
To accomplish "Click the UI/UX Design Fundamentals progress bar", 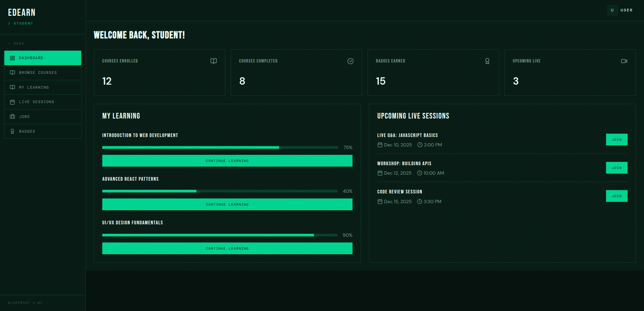I will pos(220,235).
